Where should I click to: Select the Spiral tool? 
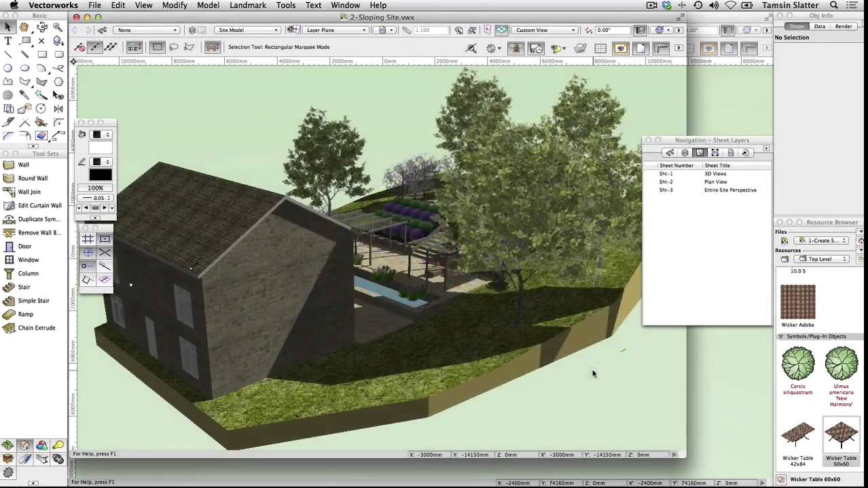pyautogui.click(x=8, y=95)
